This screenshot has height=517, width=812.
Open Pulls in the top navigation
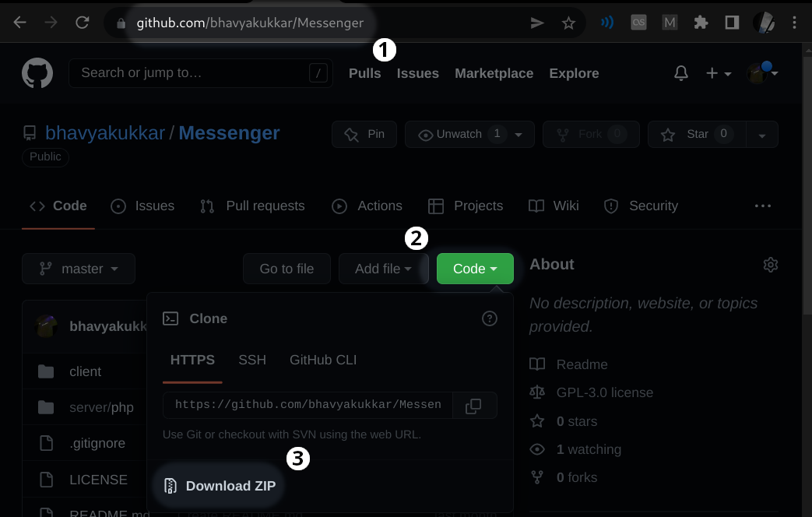click(x=364, y=73)
